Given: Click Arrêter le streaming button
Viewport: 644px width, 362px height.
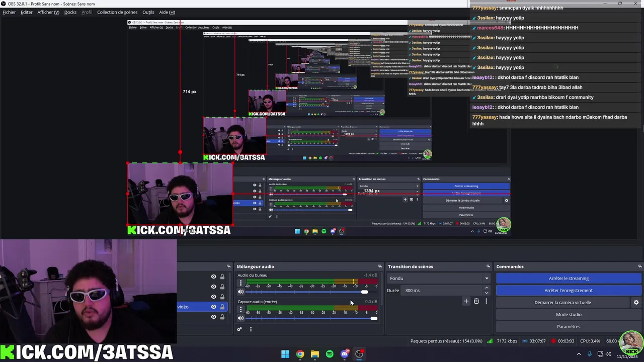Looking at the screenshot, I should point(569,278).
